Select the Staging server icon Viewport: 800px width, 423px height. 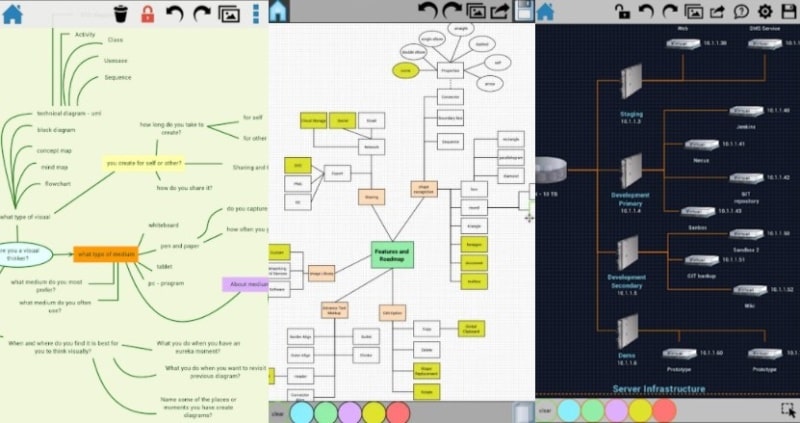(x=631, y=81)
